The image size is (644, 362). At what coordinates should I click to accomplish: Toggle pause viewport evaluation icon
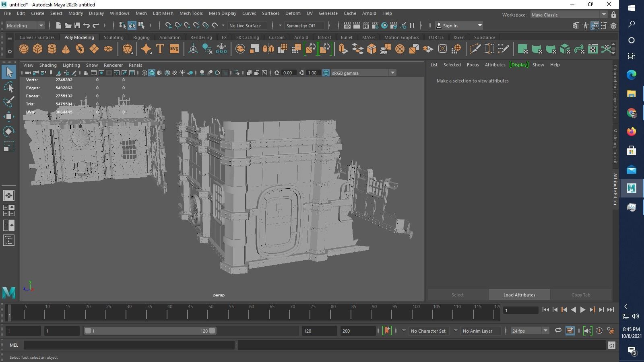pyautogui.click(x=412, y=25)
